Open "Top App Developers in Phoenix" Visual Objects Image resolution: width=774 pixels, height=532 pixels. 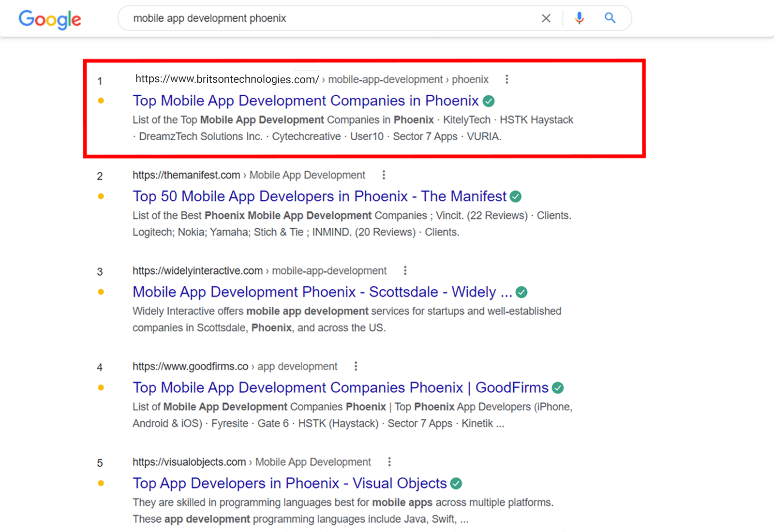pyautogui.click(x=289, y=484)
